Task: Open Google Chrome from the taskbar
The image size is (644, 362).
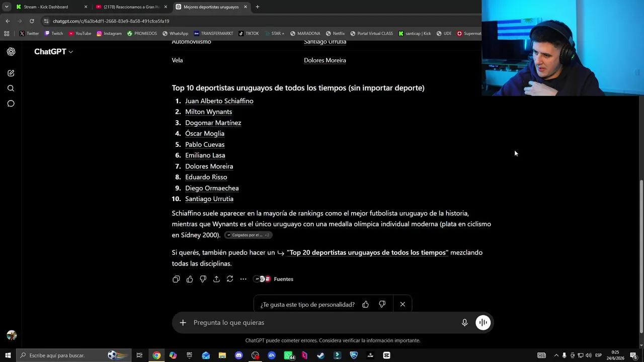Action: pos(156,355)
